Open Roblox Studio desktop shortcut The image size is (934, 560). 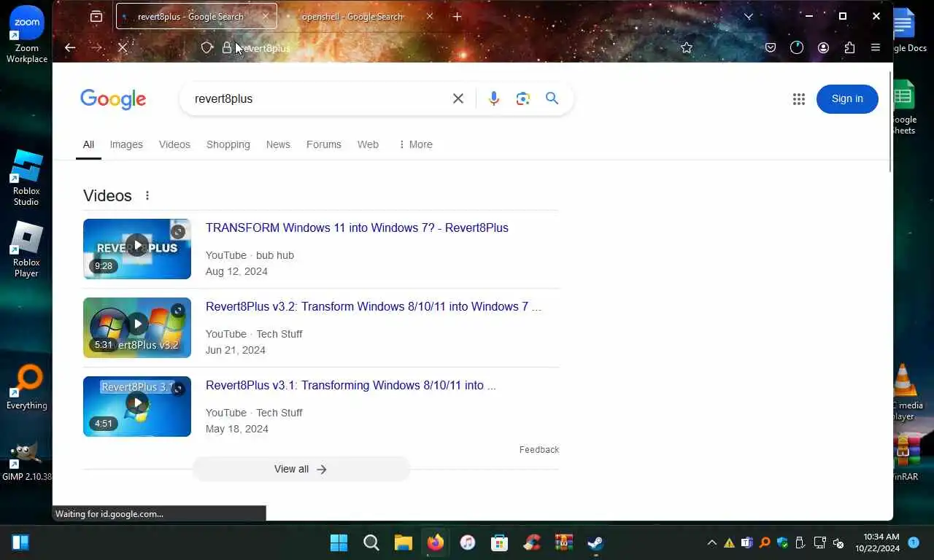pos(26,179)
